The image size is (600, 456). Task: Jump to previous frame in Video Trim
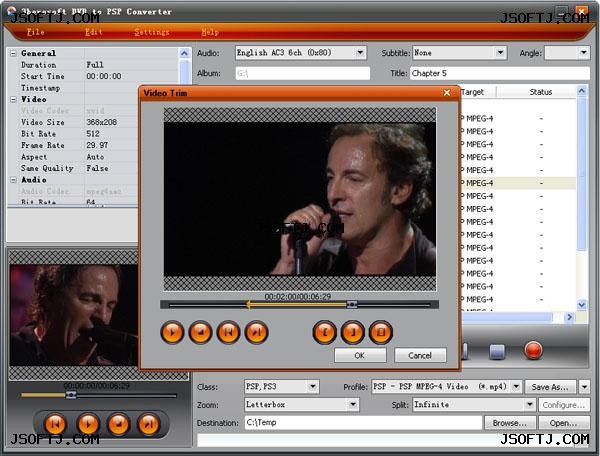(228, 332)
